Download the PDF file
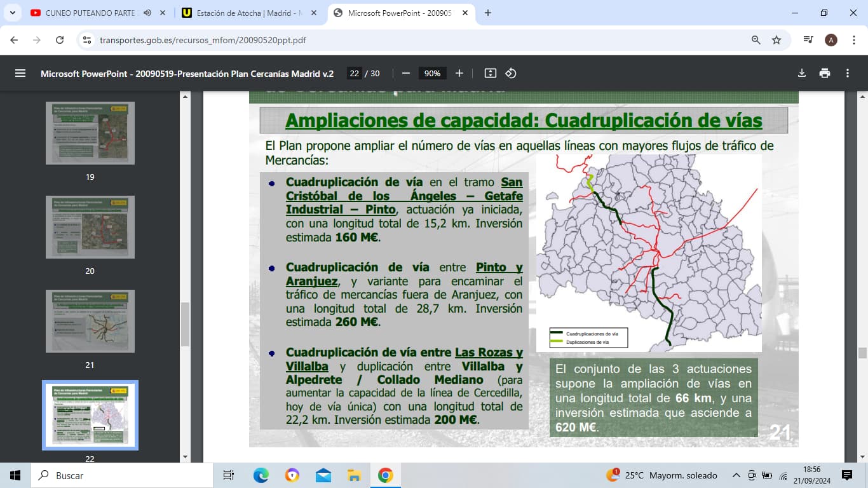Viewport: 868px width, 488px height. [x=802, y=73]
